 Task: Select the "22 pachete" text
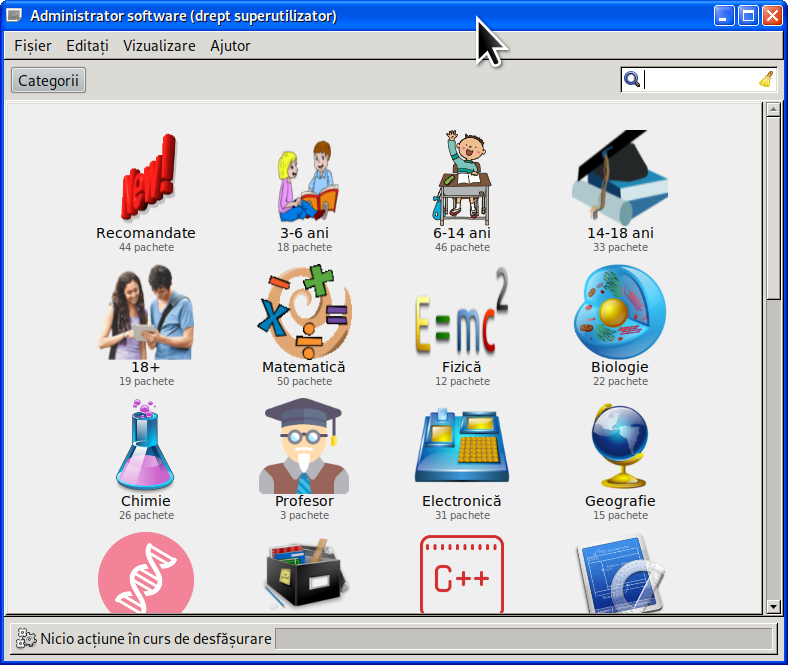tap(620, 382)
